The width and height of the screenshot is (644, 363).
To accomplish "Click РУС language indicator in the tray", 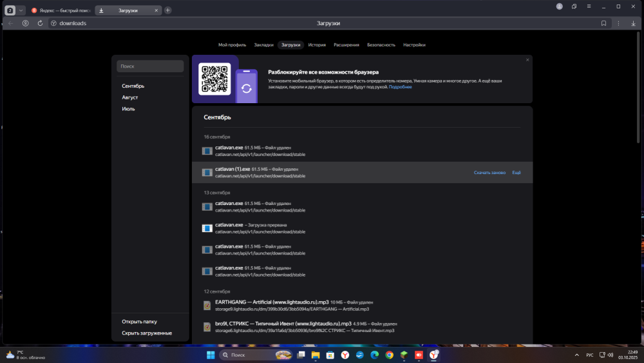I will pos(590,355).
